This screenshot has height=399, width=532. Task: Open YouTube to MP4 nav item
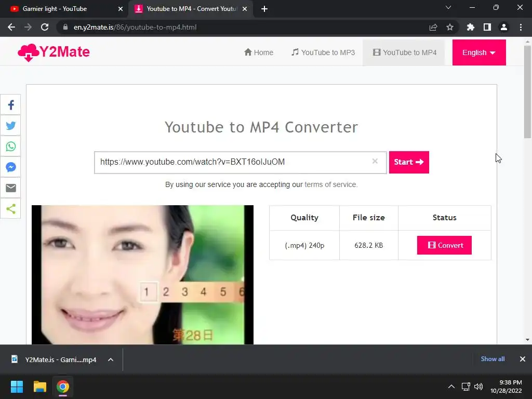click(x=404, y=52)
